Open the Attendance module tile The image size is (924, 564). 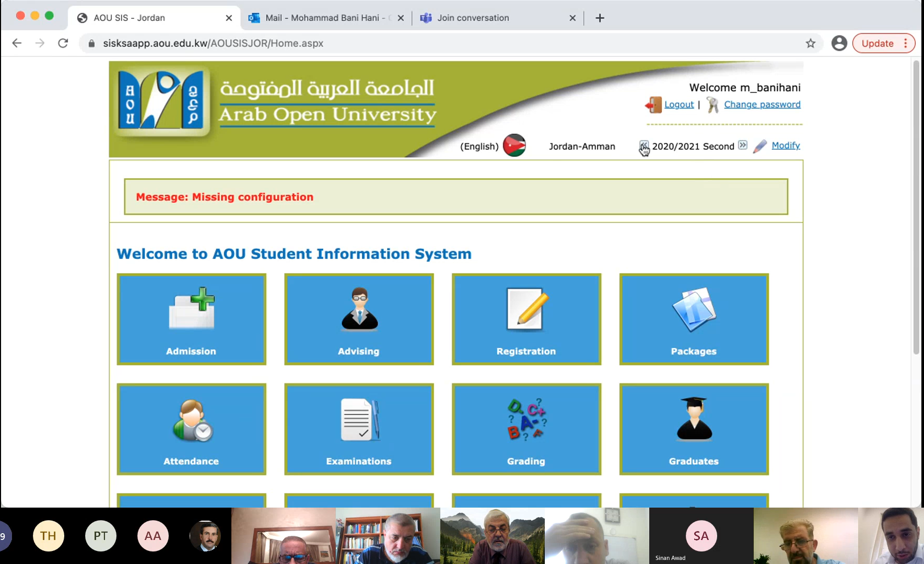point(191,429)
